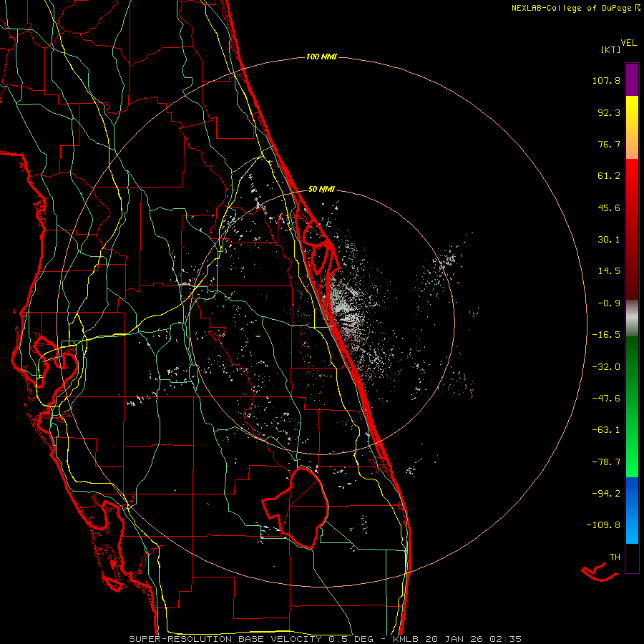Screen dimensions: 644x644
Task: Click the purple segment of the velocity color bar
Action: point(632,79)
